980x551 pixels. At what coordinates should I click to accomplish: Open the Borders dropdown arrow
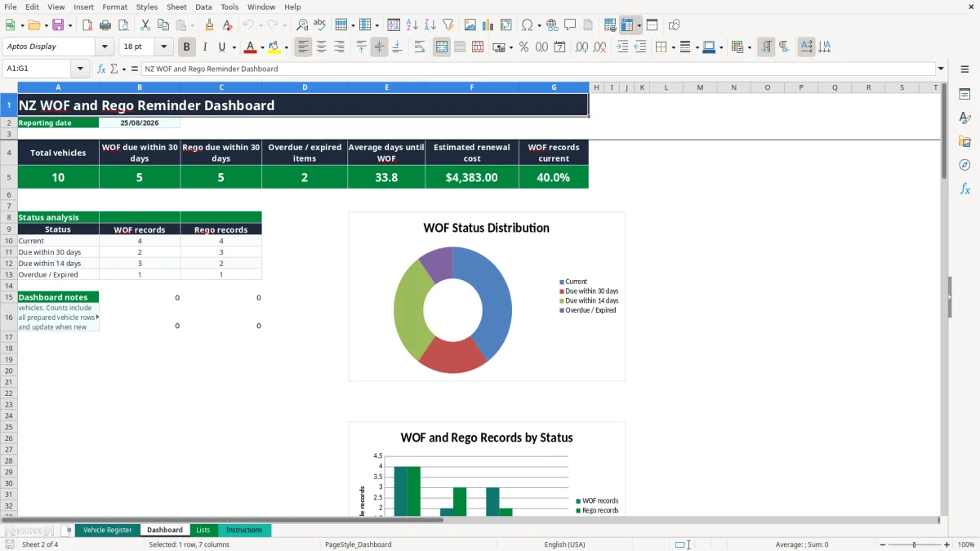[x=672, y=47]
